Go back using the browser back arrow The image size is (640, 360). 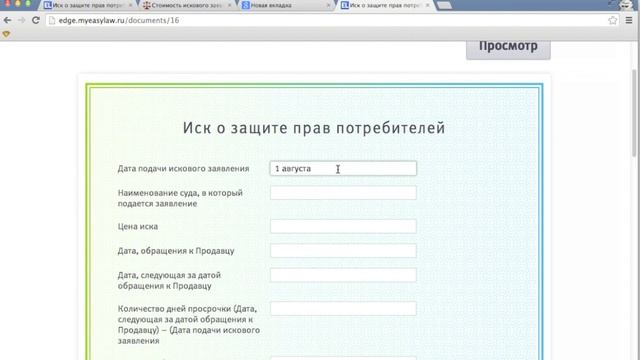coord(7,20)
